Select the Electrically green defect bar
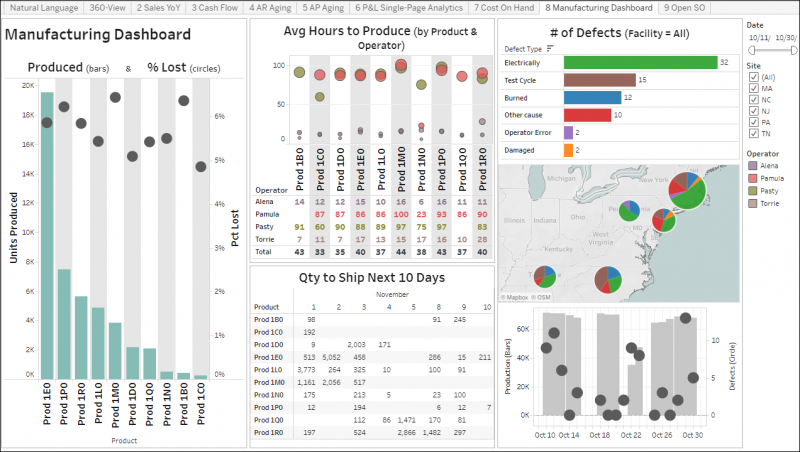The width and height of the screenshot is (800, 452). coord(640,62)
